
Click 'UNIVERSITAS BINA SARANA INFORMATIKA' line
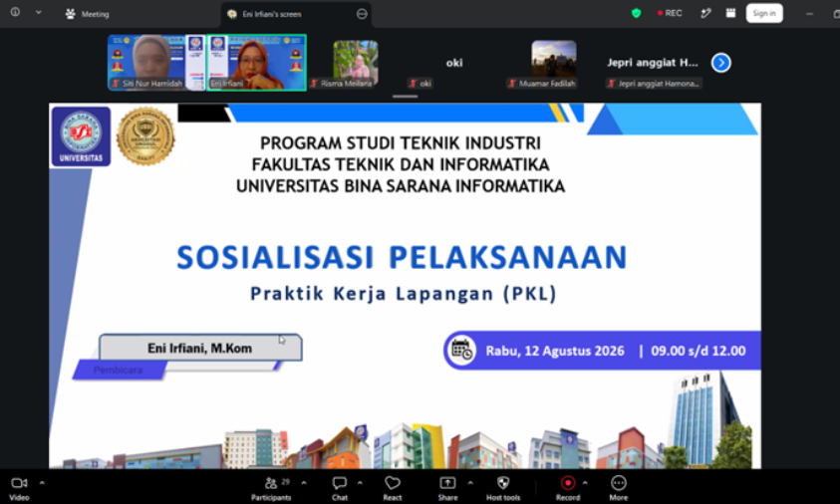click(401, 186)
